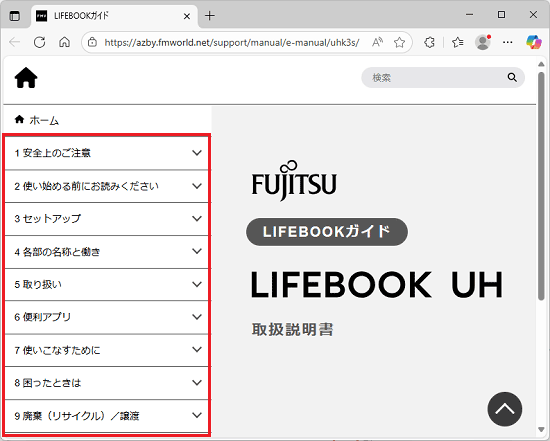
Task: Open 9 廃棄（リサイクル）／譲渡 section
Action: (107, 416)
